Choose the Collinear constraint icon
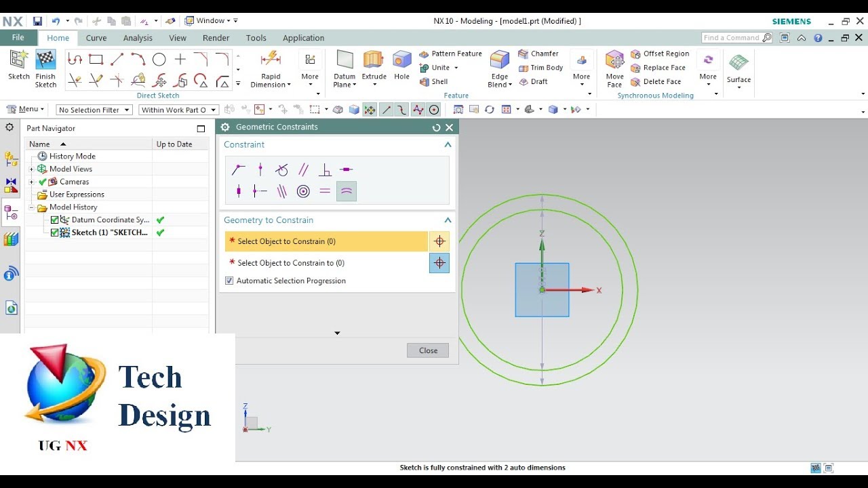 pos(281,191)
